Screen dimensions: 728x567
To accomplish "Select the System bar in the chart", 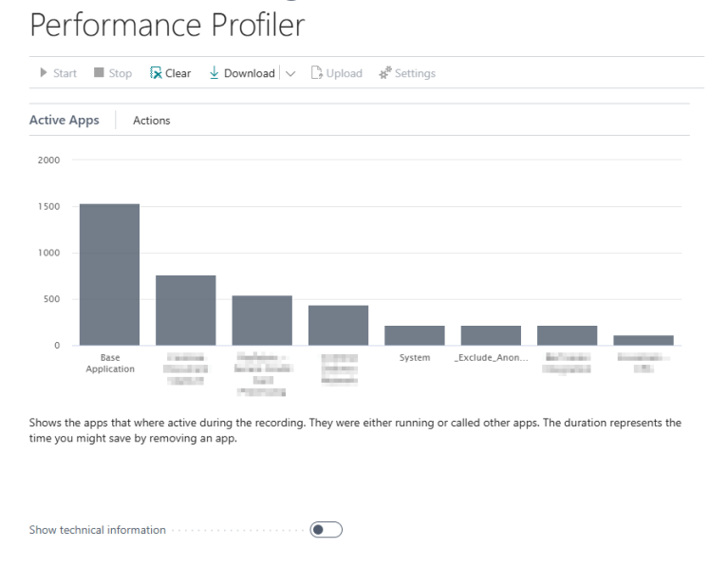I will pyautogui.click(x=415, y=335).
